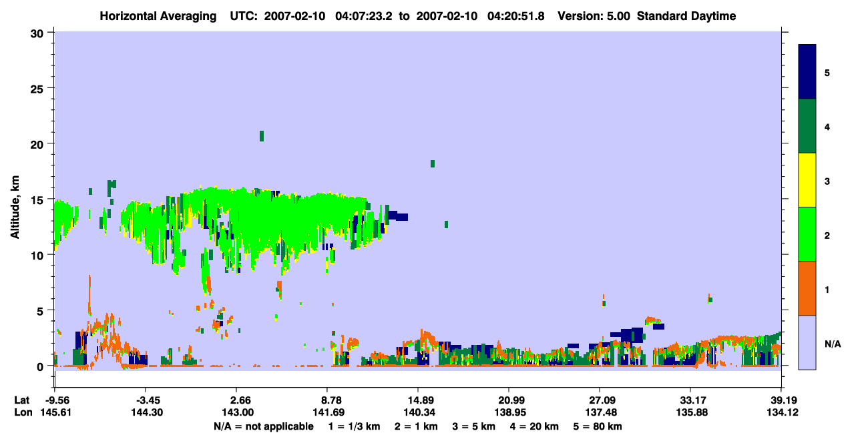Click the lavender N/A colorbar segment
Viewport: 868px width, 445px height.
tap(807, 342)
